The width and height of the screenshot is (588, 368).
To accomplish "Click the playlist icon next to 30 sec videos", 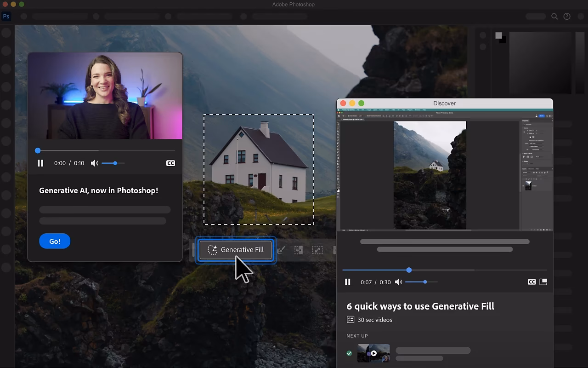I will coord(351,319).
